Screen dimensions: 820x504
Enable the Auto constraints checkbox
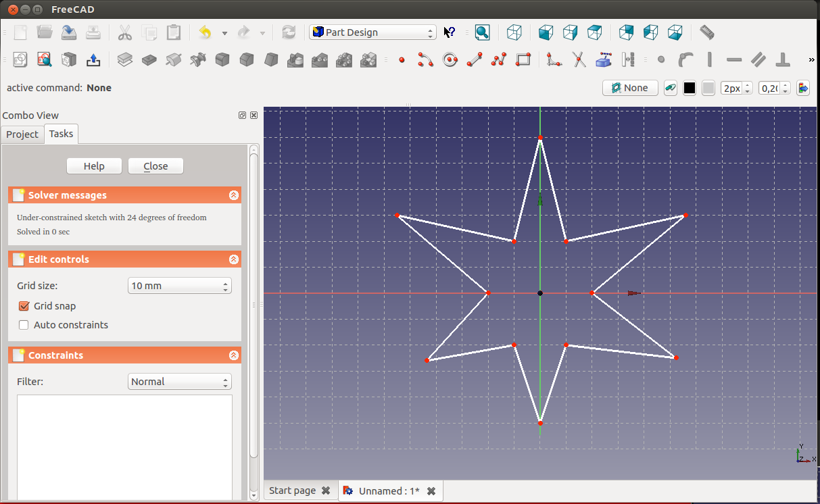[24, 325]
